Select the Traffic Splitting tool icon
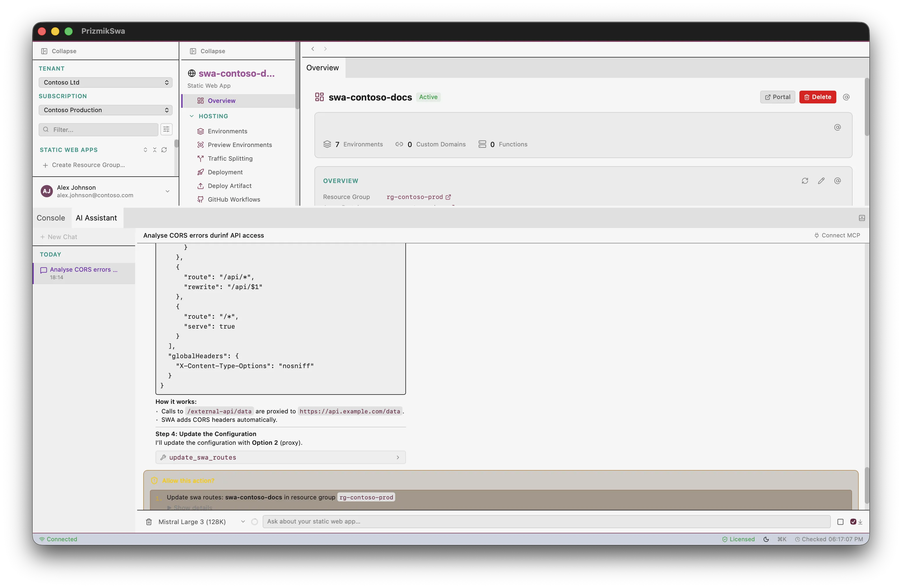This screenshot has height=588, width=902. click(x=201, y=158)
